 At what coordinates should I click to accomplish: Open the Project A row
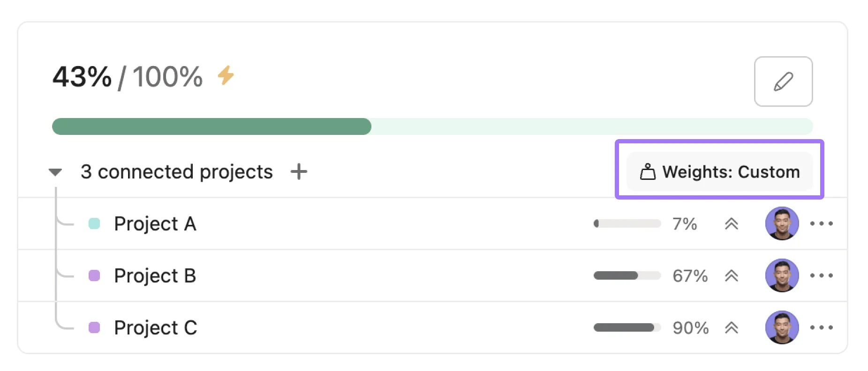[x=155, y=224]
